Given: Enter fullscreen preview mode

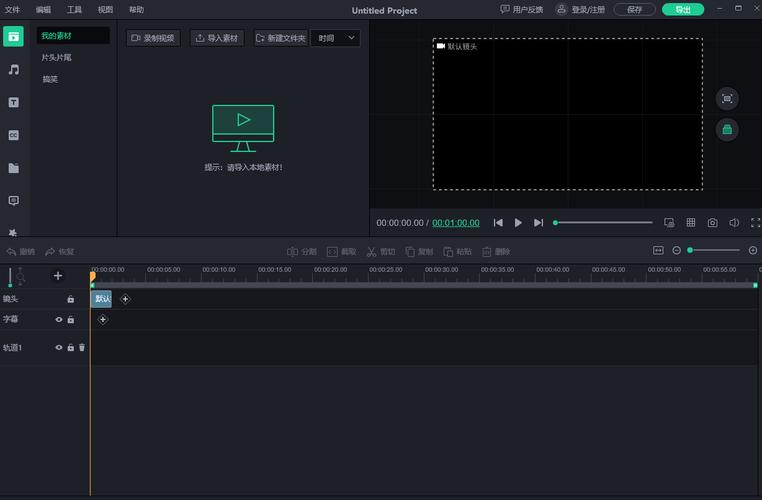Looking at the screenshot, I should [755, 223].
